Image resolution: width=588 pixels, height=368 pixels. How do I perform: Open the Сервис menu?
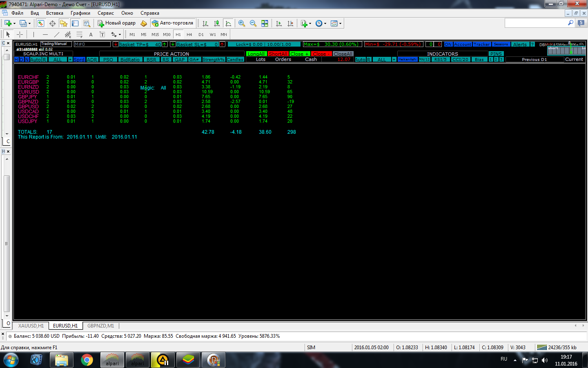[x=106, y=13]
